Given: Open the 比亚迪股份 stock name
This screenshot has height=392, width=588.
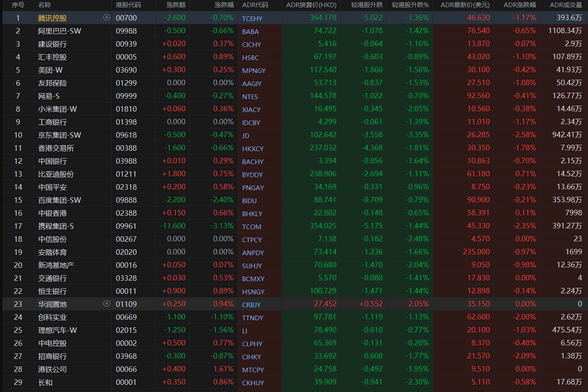Looking at the screenshot, I should [56, 174].
